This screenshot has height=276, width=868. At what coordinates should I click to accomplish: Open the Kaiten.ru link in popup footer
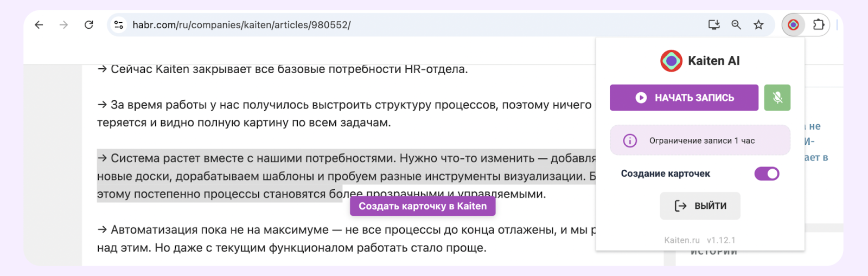pyautogui.click(x=682, y=240)
